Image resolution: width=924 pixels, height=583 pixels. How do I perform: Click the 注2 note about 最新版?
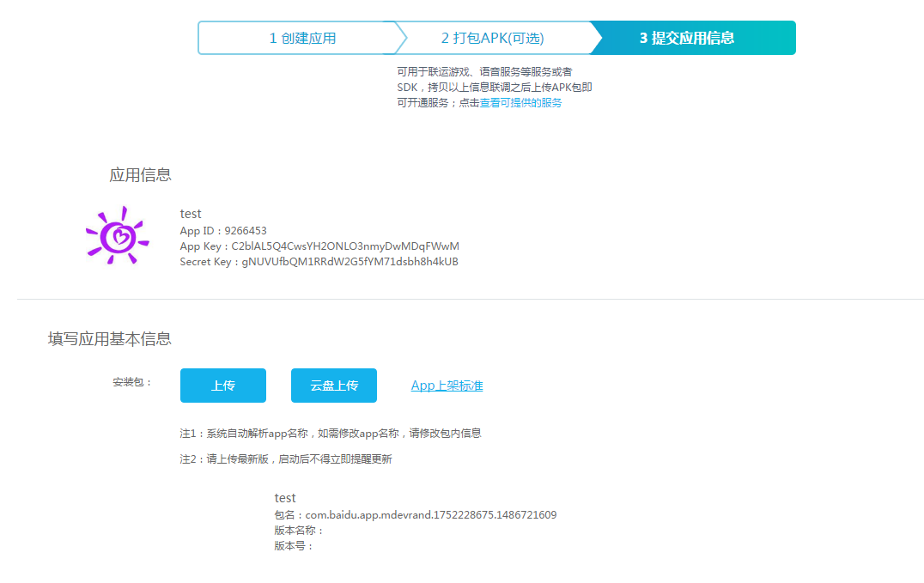(285, 459)
